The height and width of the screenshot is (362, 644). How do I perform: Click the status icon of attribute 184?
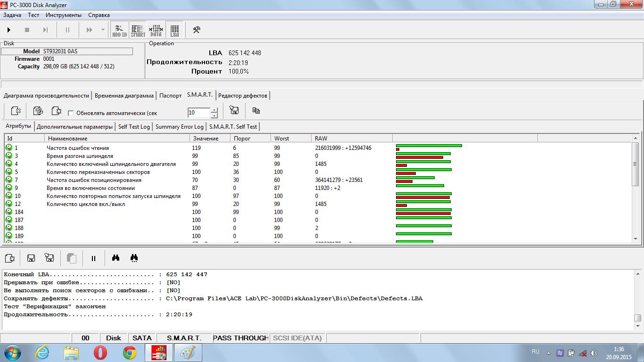pyautogui.click(x=9, y=212)
